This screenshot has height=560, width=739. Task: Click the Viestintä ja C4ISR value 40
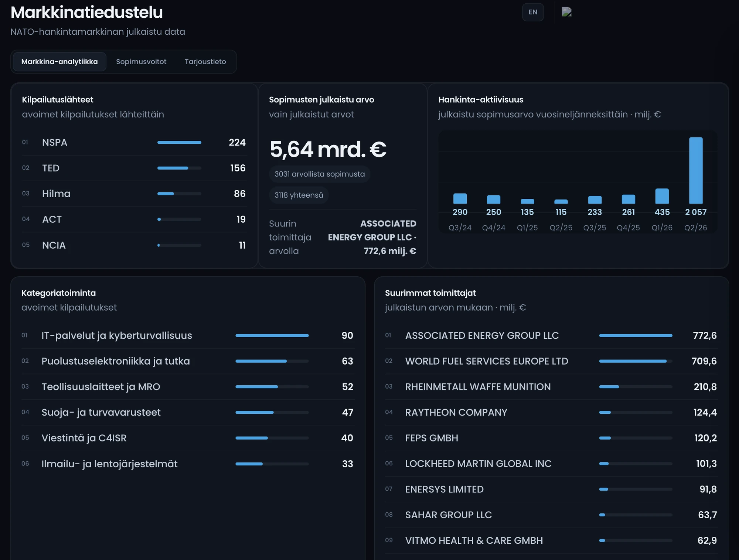[x=347, y=438]
